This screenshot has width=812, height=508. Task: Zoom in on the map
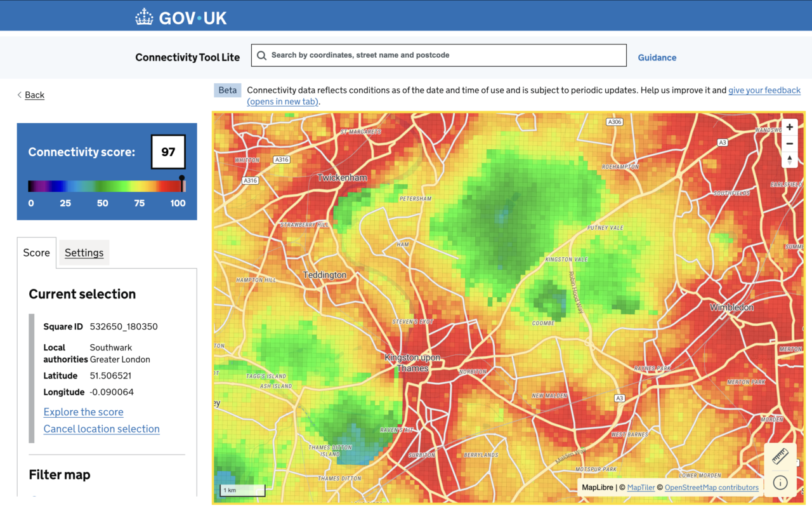coord(789,127)
